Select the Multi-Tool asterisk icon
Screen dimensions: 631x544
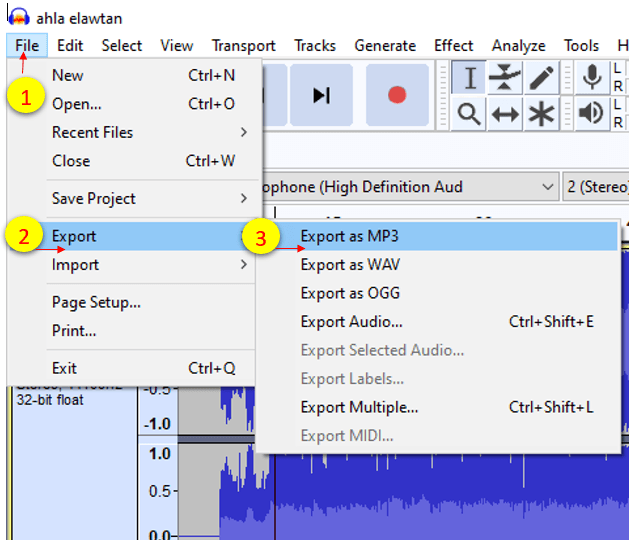click(541, 114)
